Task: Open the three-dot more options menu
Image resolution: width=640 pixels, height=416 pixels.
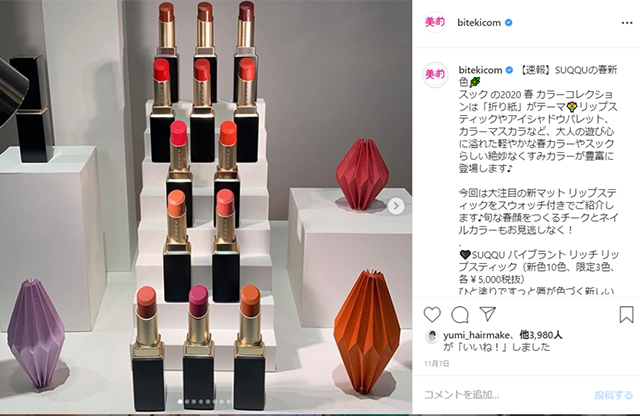Action: (627, 23)
